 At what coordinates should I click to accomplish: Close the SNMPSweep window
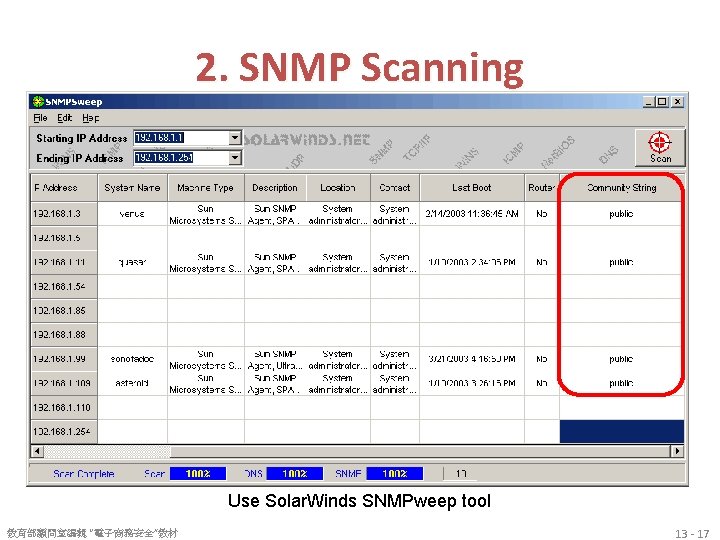pos(678,101)
